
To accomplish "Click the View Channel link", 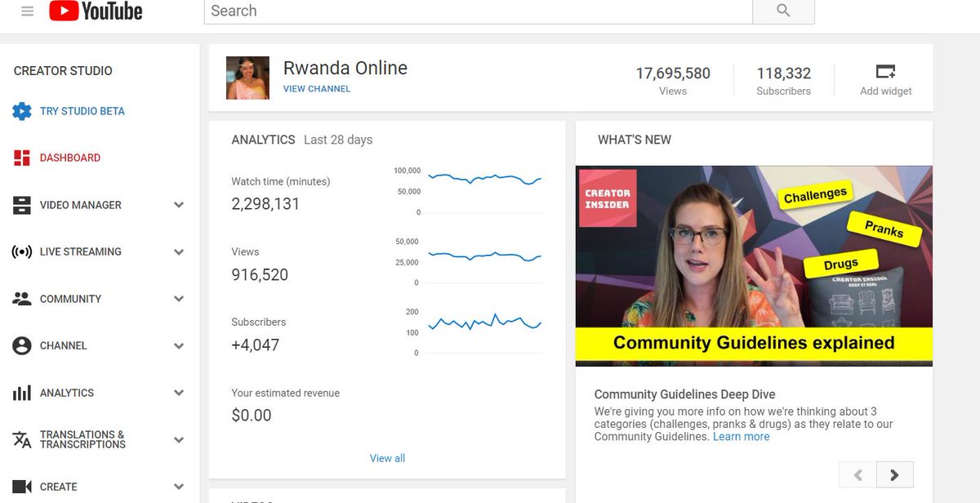I will point(317,89).
